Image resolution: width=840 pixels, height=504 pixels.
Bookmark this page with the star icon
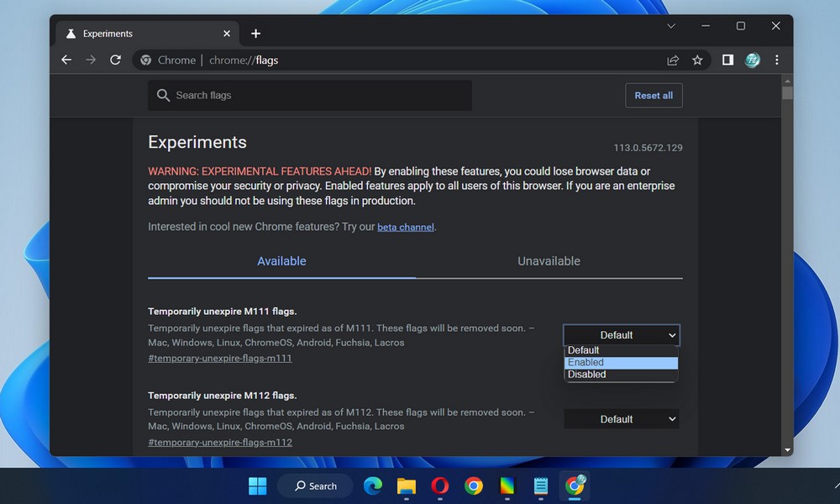pos(697,60)
